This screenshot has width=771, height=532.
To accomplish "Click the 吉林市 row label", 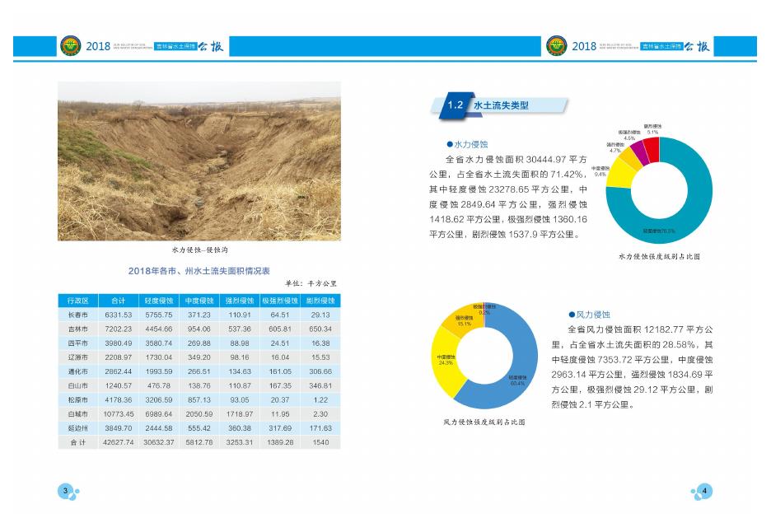I will (77, 329).
